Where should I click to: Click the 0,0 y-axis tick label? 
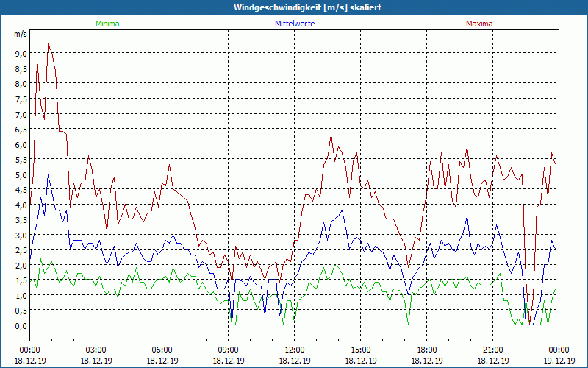[x=20, y=325]
